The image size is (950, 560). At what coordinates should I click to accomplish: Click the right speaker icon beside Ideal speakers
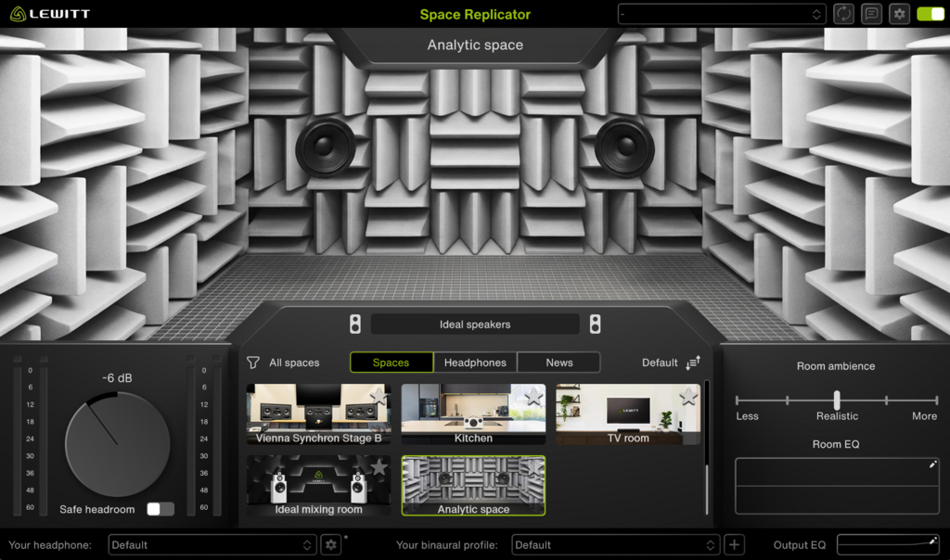(x=595, y=325)
